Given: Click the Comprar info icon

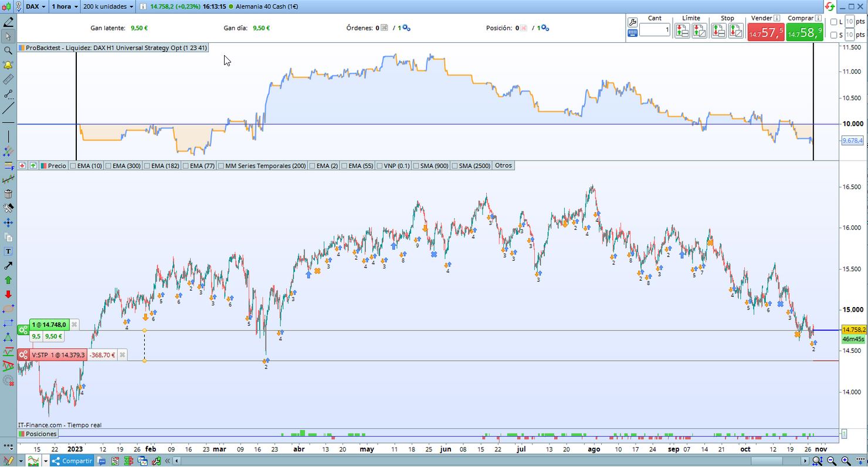Looking at the screenshot, I should pos(818,18).
